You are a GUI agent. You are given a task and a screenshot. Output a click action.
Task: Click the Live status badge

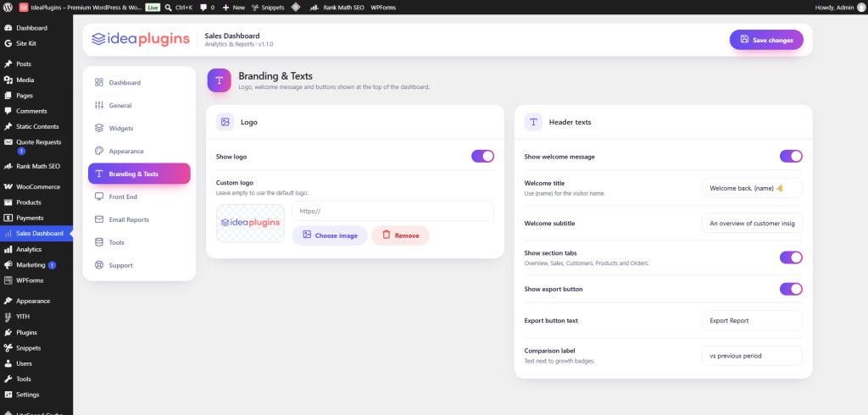pos(153,8)
